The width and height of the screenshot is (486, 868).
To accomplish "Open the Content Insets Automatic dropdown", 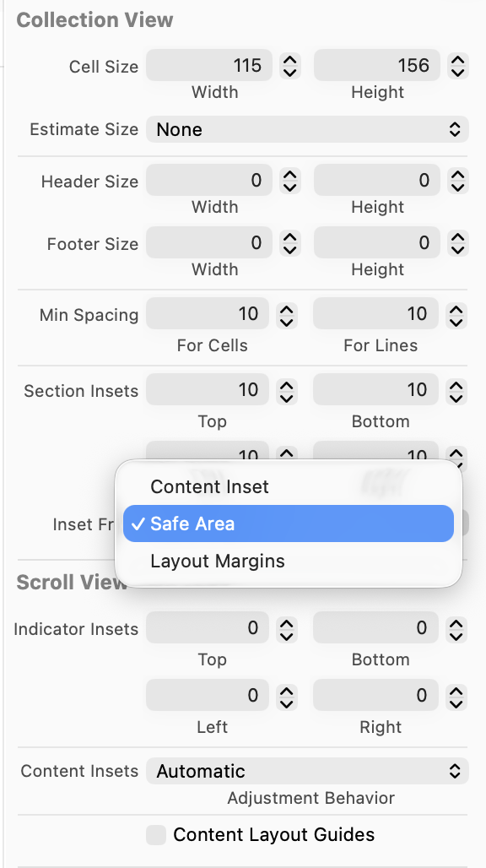I will point(307,771).
